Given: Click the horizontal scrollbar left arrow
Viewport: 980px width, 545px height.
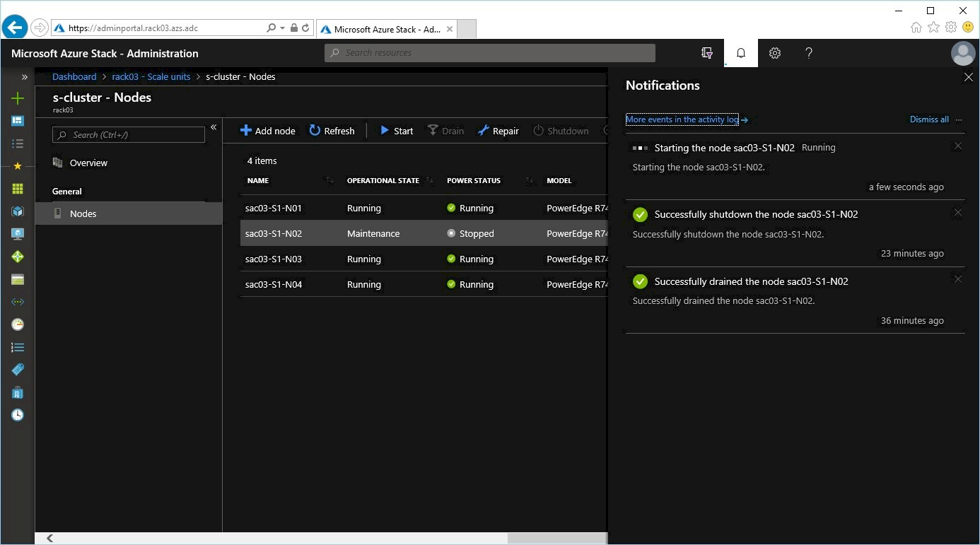Looking at the screenshot, I should point(49,539).
